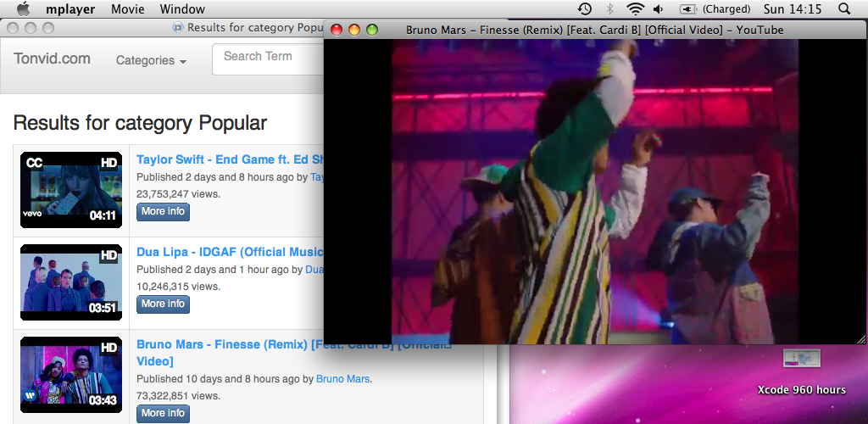Screen dimensions: 868x424
Task: Click the battery Charged indicator
Action: [715, 8]
